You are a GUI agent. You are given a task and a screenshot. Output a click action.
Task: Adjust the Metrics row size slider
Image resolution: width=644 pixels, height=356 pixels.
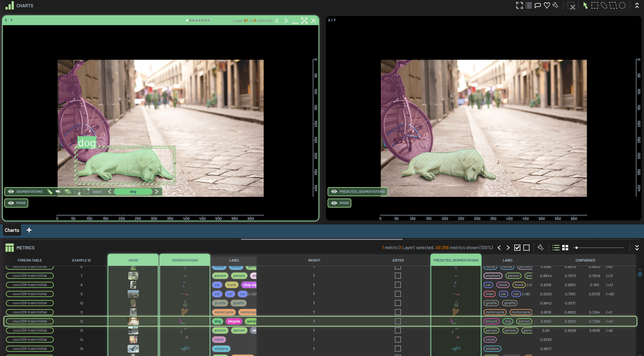(x=576, y=248)
